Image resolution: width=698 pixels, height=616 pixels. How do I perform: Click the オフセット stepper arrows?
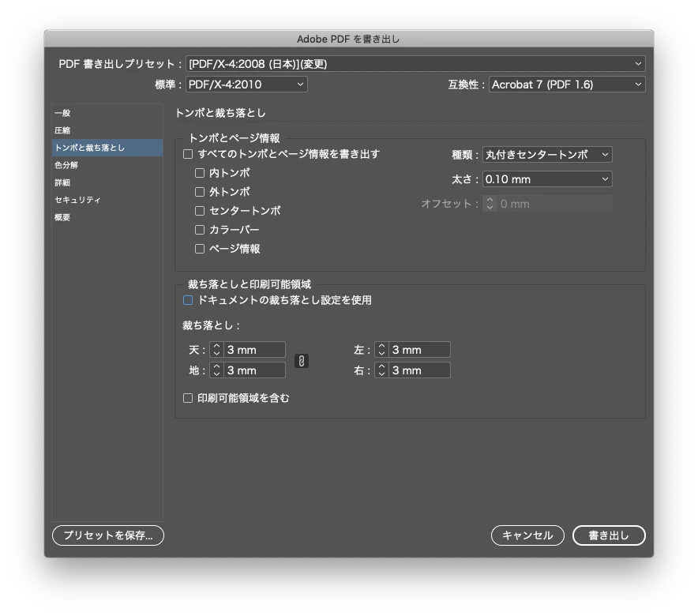click(490, 204)
